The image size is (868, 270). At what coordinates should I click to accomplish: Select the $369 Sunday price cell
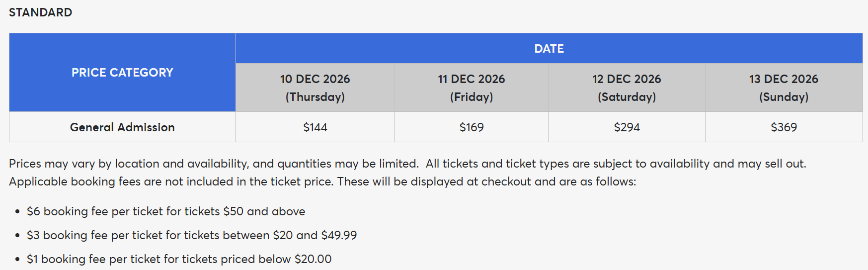784,127
